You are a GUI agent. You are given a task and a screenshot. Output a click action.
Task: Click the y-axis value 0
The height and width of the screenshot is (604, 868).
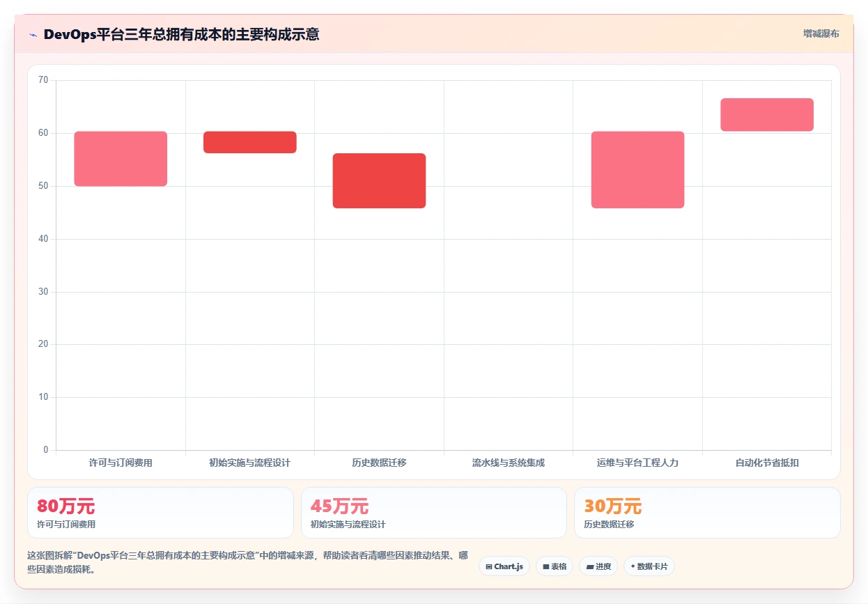click(46, 450)
